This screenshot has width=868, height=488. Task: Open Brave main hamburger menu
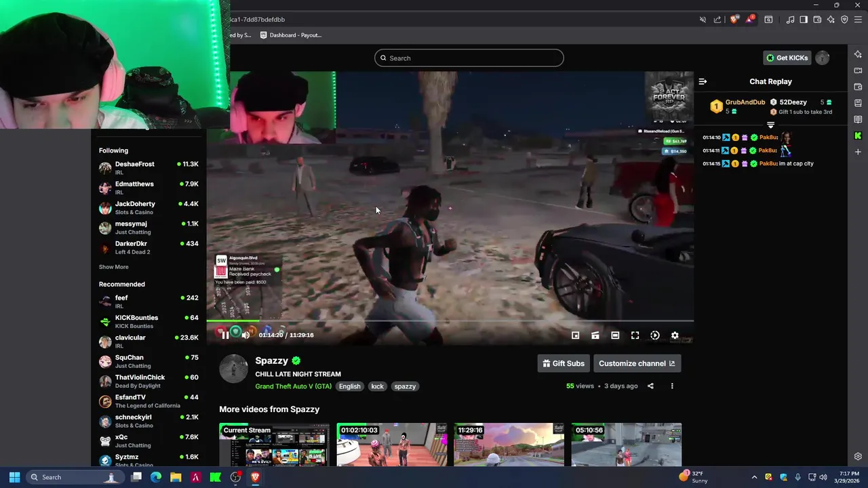click(858, 20)
